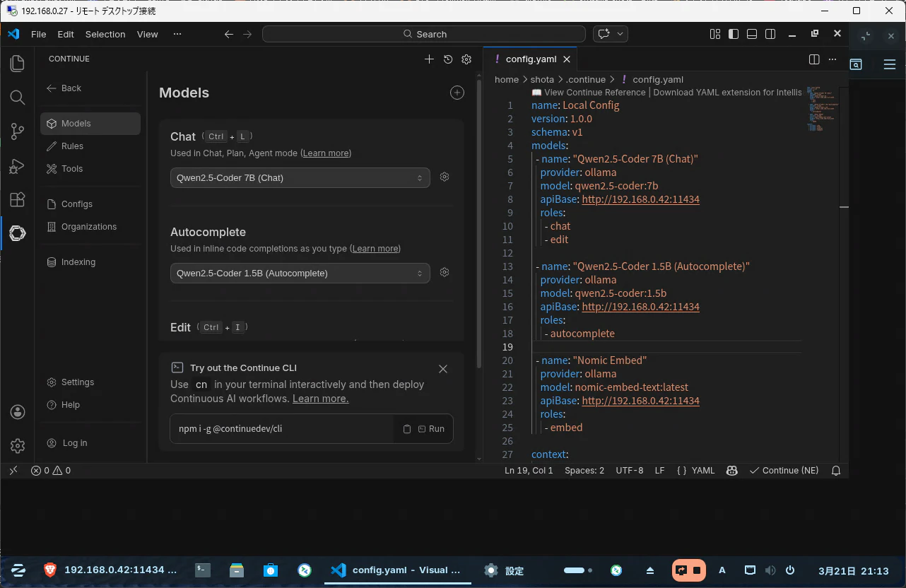
Task: Configure the Chat model via its gear icon
Action: 445,177
